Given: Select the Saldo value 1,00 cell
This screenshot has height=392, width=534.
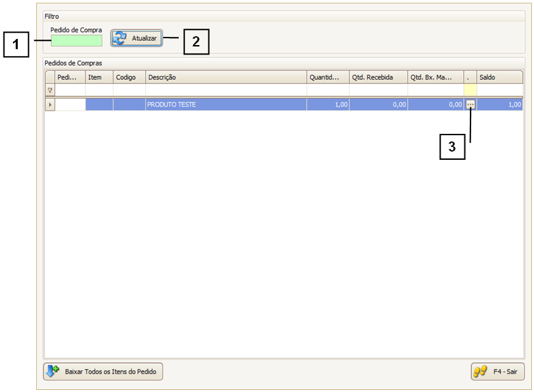Looking at the screenshot, I should click(499, 104).
